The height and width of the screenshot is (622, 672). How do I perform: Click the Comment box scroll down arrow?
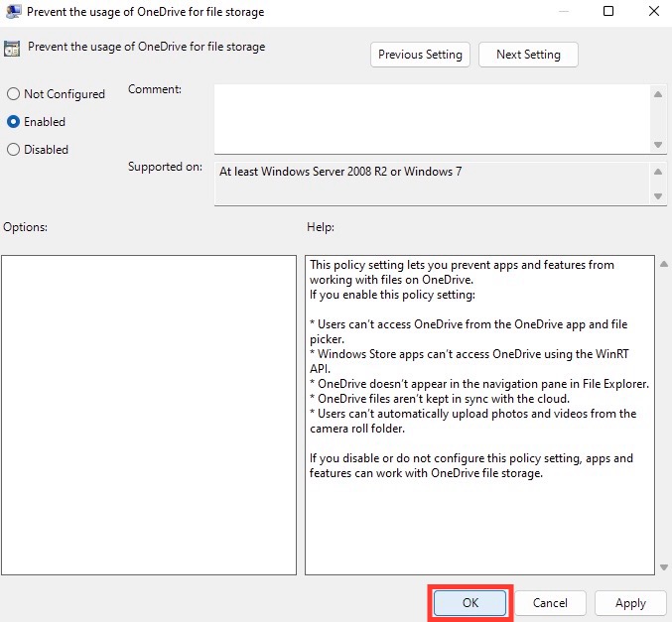(x=658, y=145)
